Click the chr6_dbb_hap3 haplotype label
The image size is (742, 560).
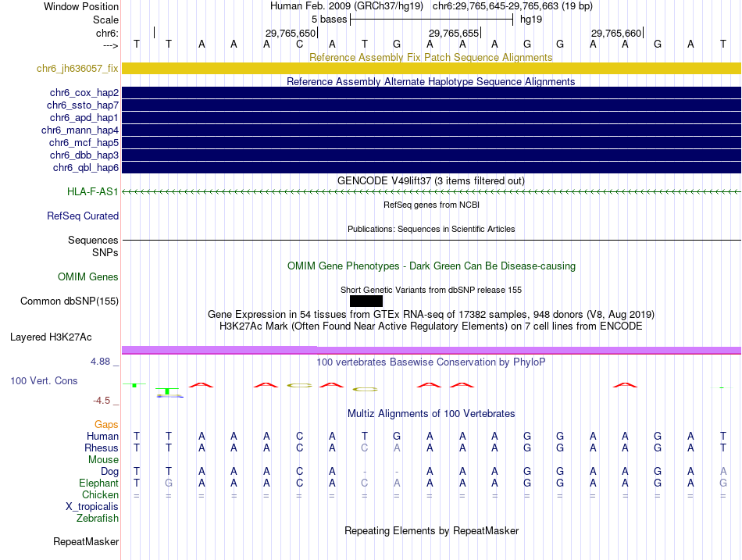coord(84,155)
